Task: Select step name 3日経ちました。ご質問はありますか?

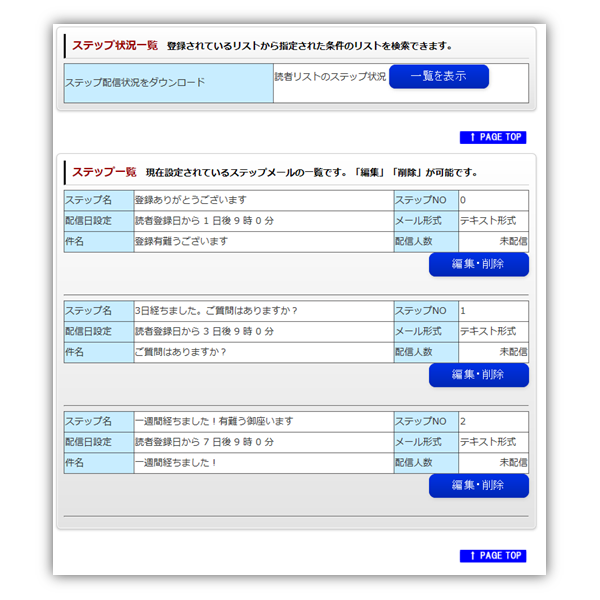Action: click(216, 311)
